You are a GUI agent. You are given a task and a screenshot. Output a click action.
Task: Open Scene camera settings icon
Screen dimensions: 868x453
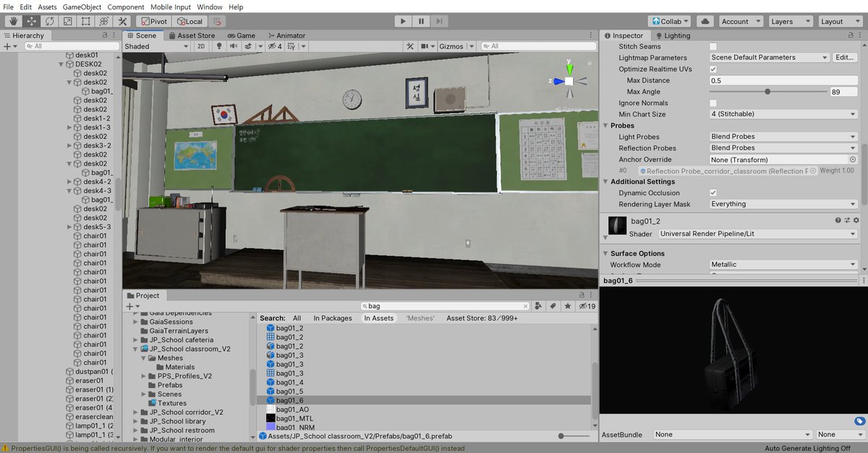point(425,46)
